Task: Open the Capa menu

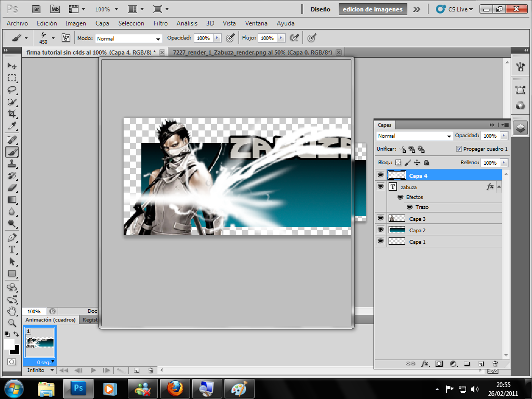Action: (x=102, y=23)
